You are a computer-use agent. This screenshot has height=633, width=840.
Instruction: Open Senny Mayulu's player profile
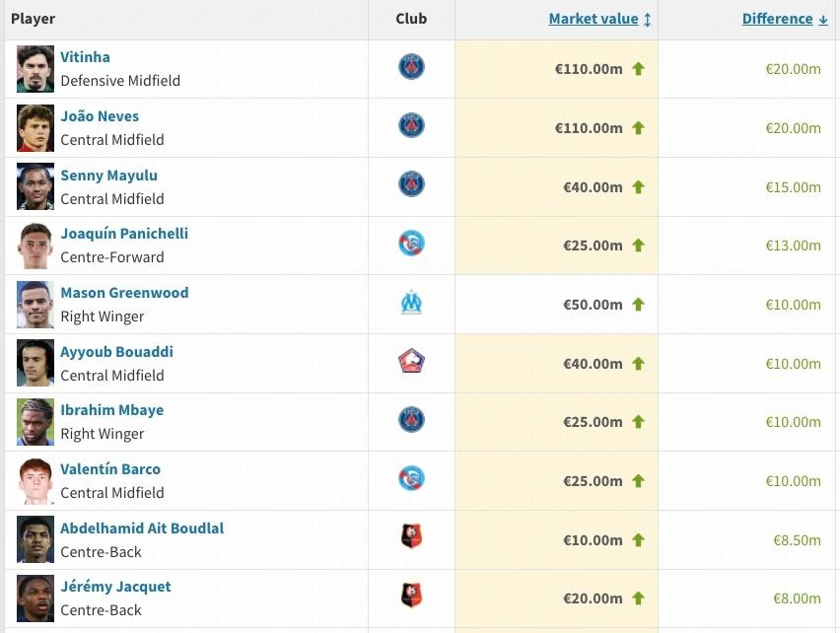pos(108,176)
